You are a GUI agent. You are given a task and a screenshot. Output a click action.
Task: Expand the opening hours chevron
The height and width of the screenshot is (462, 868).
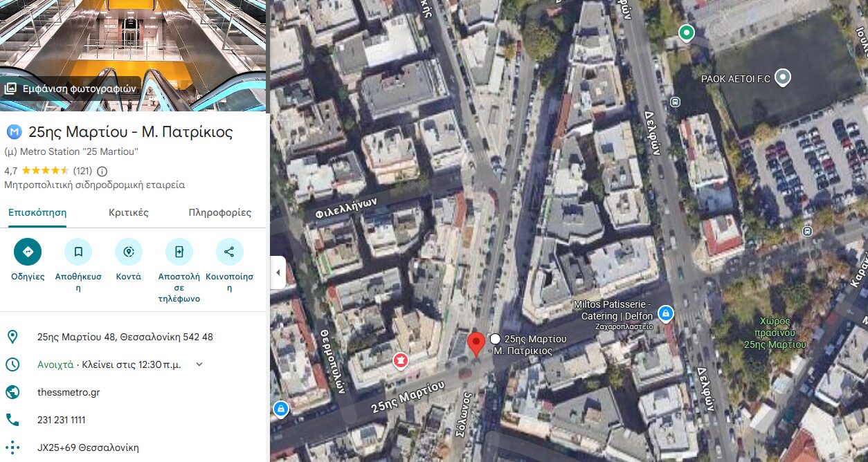point(199,364)
